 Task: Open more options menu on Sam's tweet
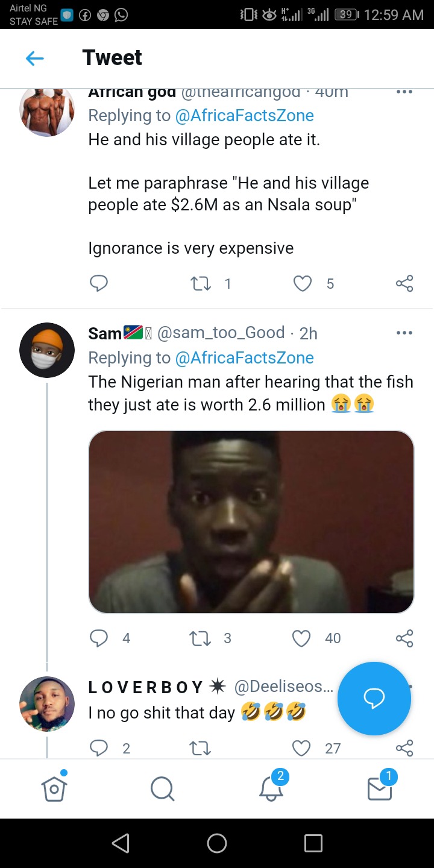point(404,333)
